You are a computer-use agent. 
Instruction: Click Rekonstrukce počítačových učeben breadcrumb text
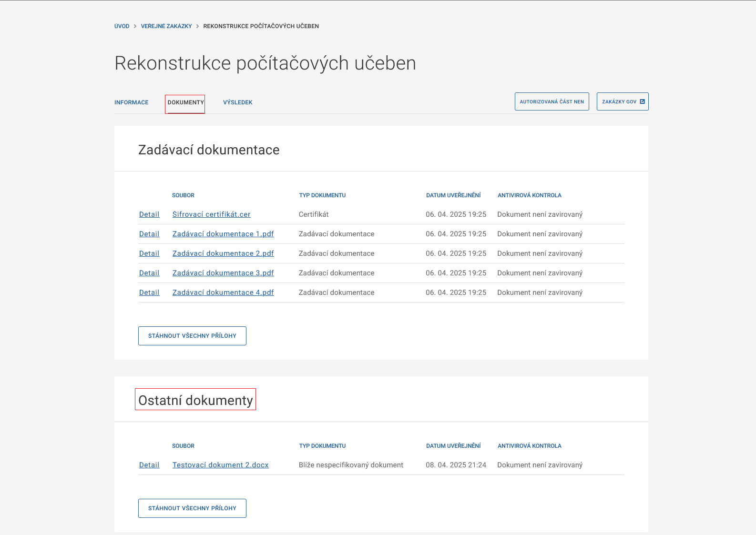point(261,26)
